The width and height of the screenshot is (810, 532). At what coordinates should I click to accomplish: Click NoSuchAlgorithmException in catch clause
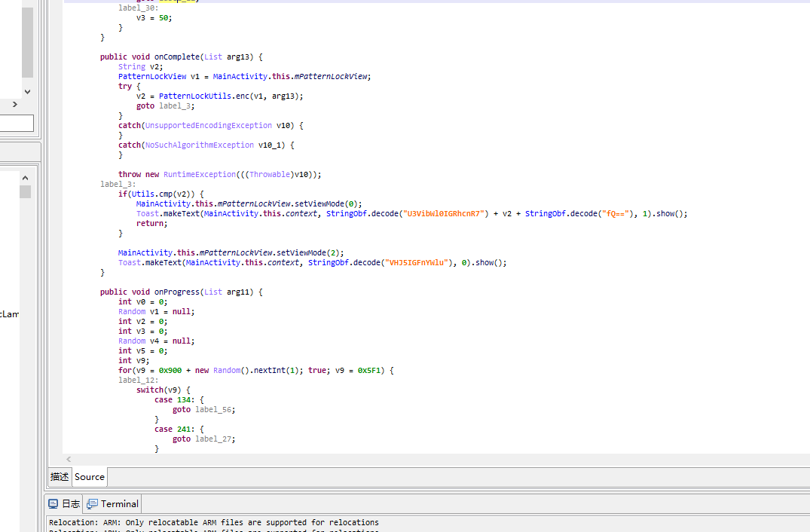click(200, 145)
